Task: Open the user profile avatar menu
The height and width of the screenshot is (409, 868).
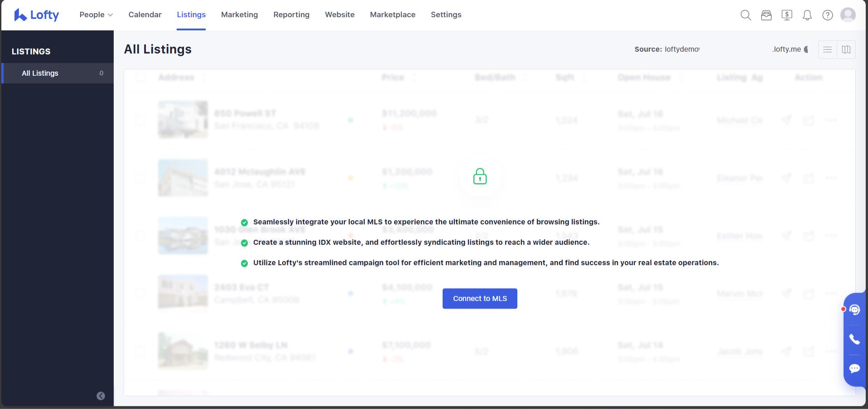Action: click(848, 15)
